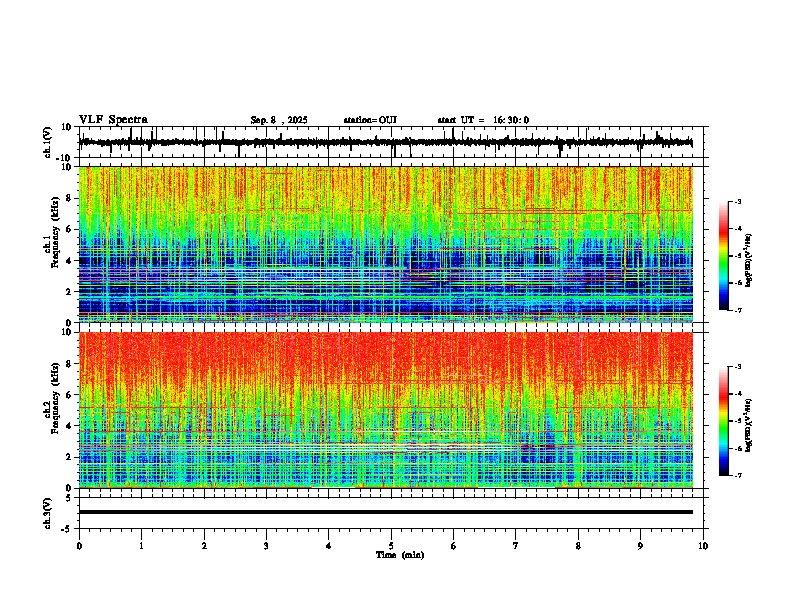This screenshot has width=792, height=612.
Task: Click the "Time (min)" axis label
Action: 400,555
